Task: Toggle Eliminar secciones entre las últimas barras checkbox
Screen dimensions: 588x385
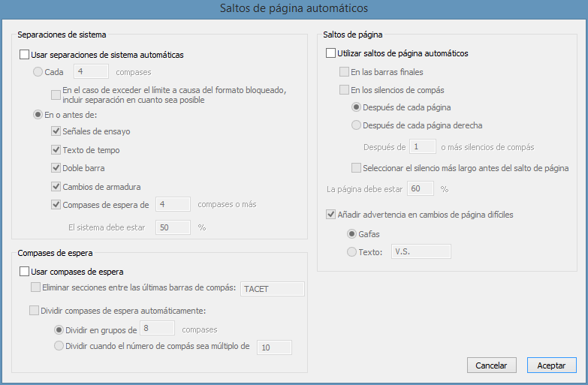Action: [x=35, y=287]
